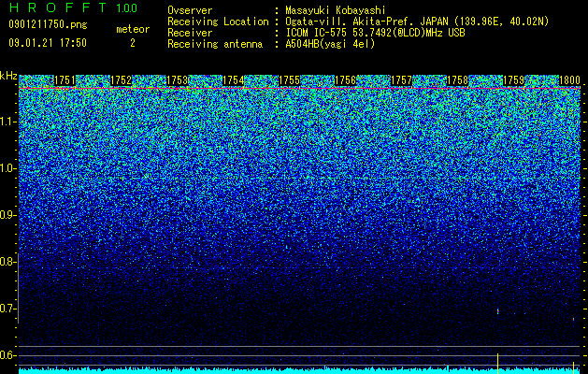
Task: Click the observer name Masayuki Kobayashi
Action: click(x=336, y=10)
